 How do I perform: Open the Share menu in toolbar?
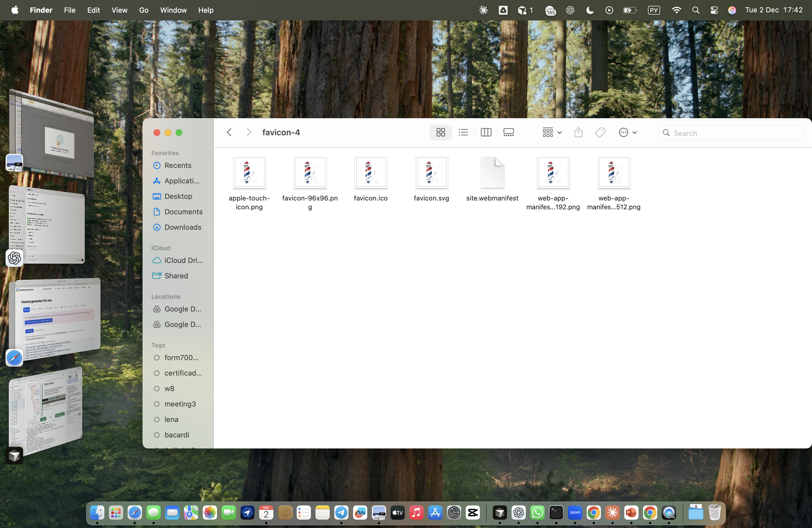(578, 132)
